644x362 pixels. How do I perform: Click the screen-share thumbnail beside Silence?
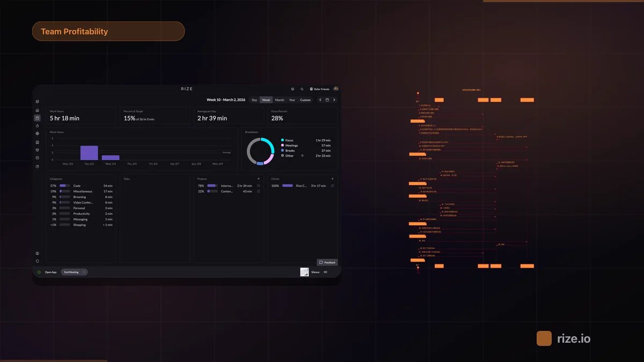point(304,272)
